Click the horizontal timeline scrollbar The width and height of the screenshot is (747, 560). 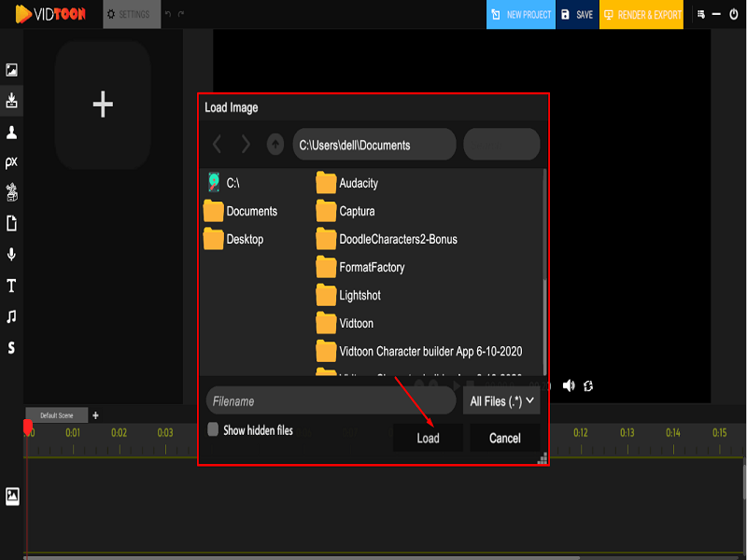[x=302, y=557]
